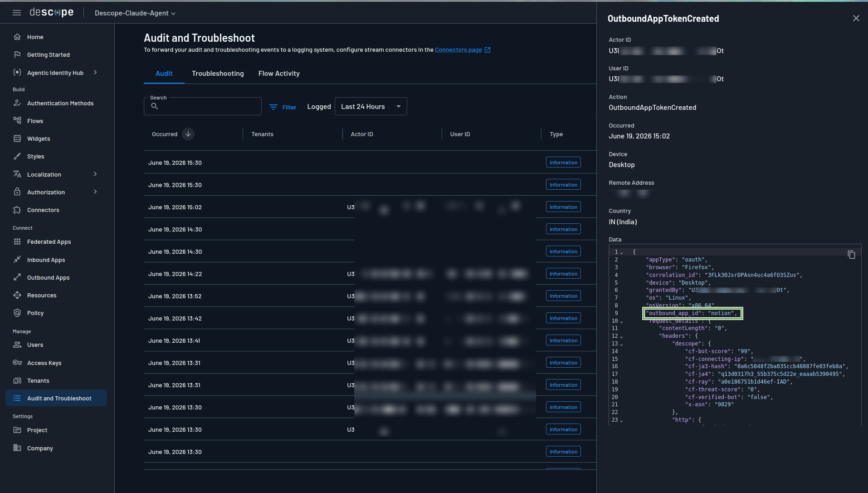Image resolution: width=868 pixels, height=493 pixels.
Task: Expand the Localization submenu chevron
Action: 95,174
